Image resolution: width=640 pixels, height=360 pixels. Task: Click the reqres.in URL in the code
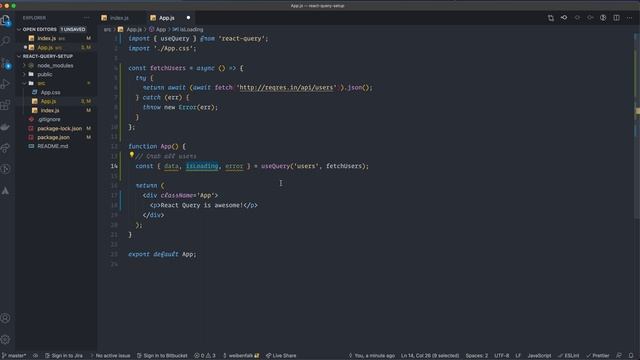[287, 87]
